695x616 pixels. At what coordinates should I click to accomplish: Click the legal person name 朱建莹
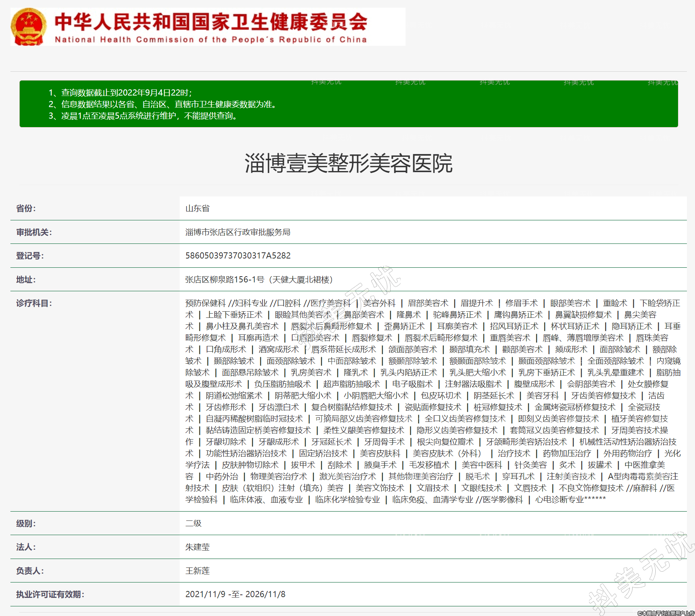[x=197, y=547]
